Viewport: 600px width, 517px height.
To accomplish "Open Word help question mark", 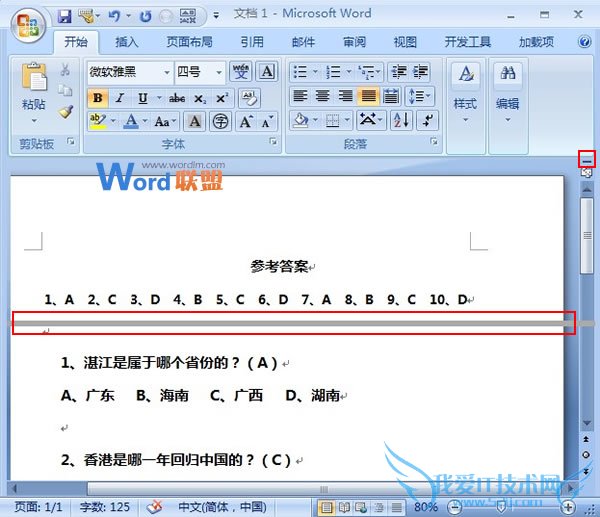I will coord(584,41).
